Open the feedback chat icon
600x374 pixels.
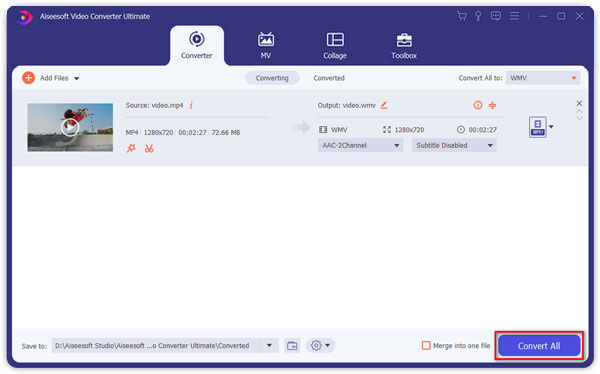click(496, 16)
